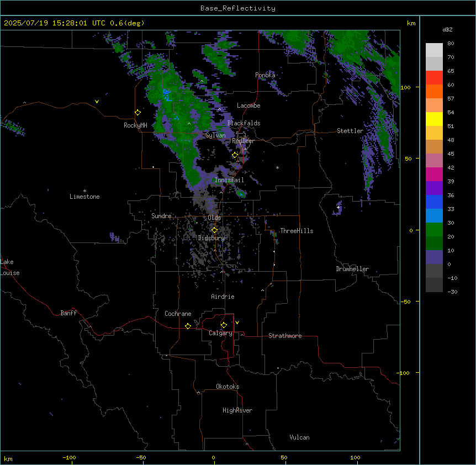The width and height of the screenshot is (476, 465).
Task: Select the Banff town label
Action: coord(68,313)
